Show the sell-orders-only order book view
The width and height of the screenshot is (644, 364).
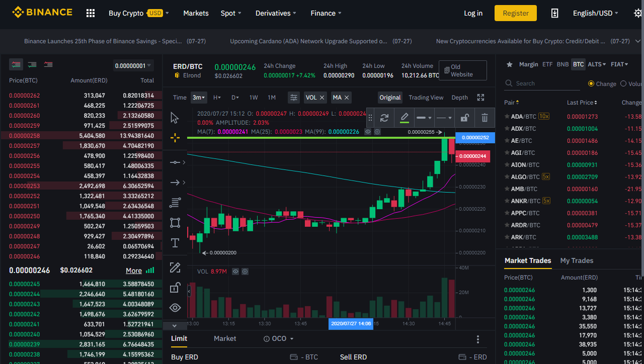pyautogui.click(x=48, y=65)
